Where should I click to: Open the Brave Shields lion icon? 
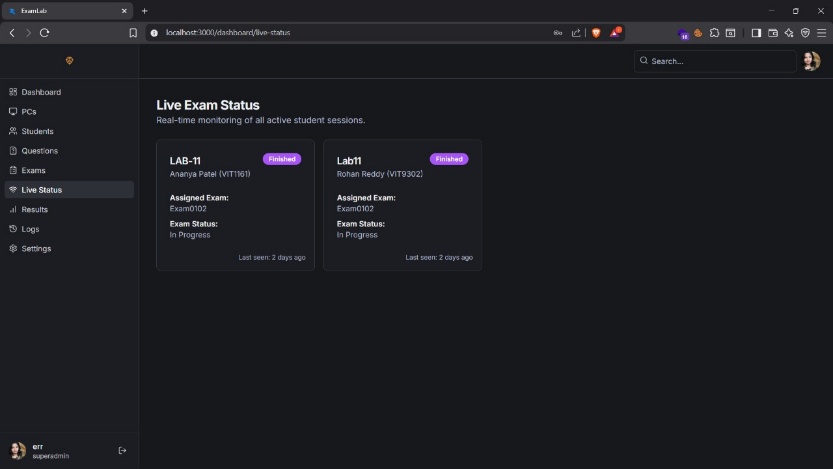tap(596, 33)
